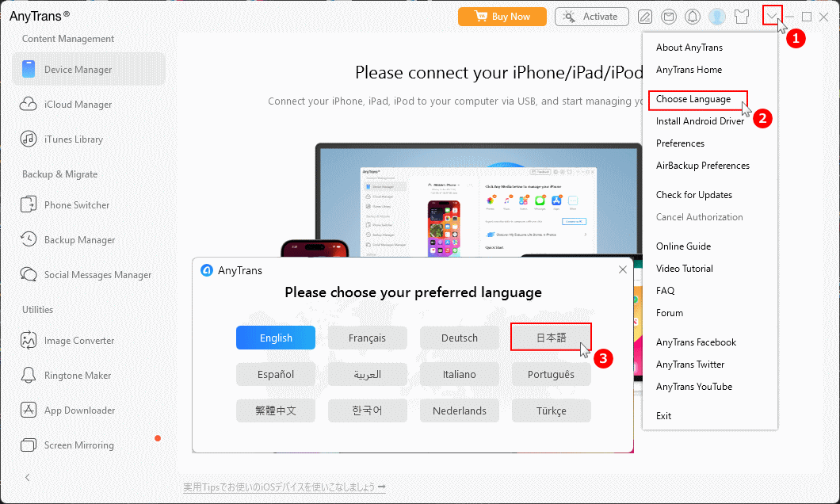Open About AnyTrans menu item
This screenshot has width=840, height=504.
click(x=689, y=48)
